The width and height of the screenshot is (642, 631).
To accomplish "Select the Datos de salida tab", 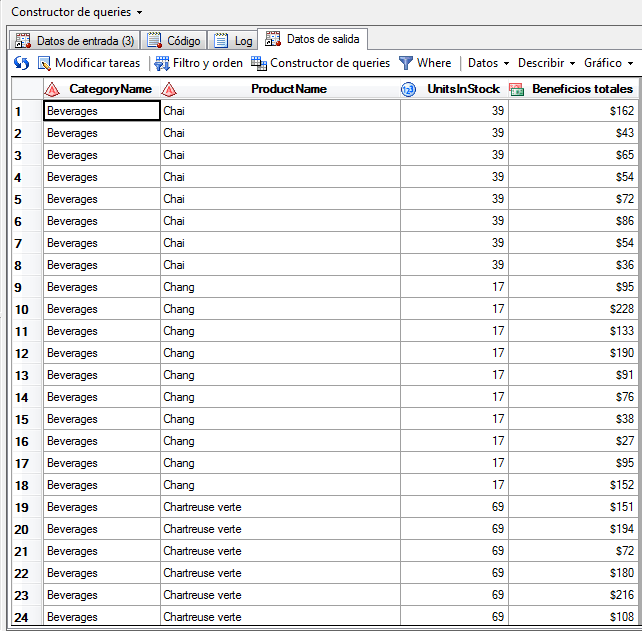I will click(313, 39).
